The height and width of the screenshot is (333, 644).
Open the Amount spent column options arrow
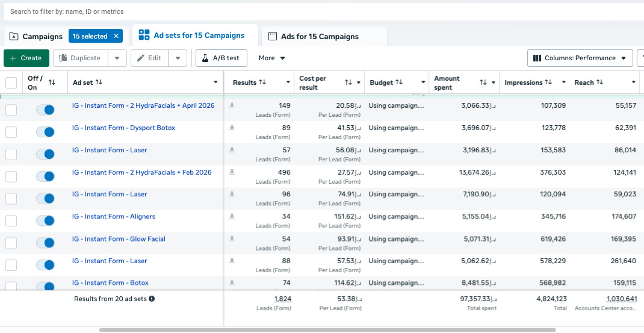[494, 82]
